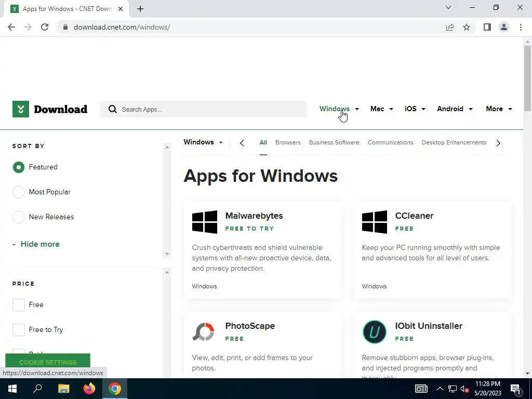The height and width of the screenshot is (399, 532).
Task: Open the Chrome profile avatar icon
Action: [504, 27]
